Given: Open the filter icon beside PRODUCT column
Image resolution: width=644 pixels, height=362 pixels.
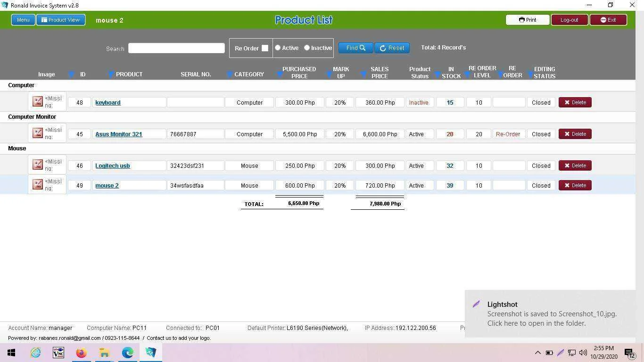Looking at the screenshot, I should 111,74.
